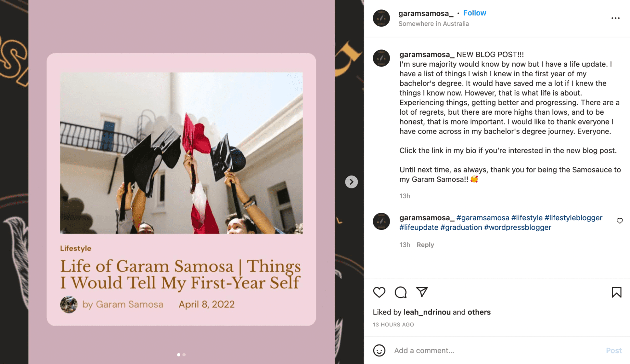Select the first carousel dot indicator
The height and width of the screenshot is (364, 630).
tap(178, 354)
